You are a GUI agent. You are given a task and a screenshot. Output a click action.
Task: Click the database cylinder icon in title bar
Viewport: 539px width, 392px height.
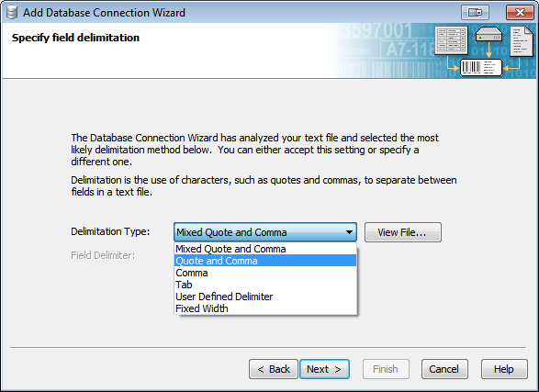(12, 12)
